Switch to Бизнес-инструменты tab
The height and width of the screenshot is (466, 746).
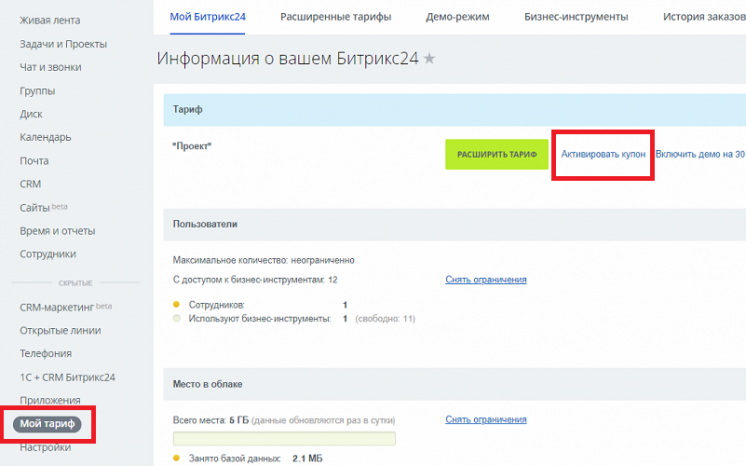tap(576, 17)
